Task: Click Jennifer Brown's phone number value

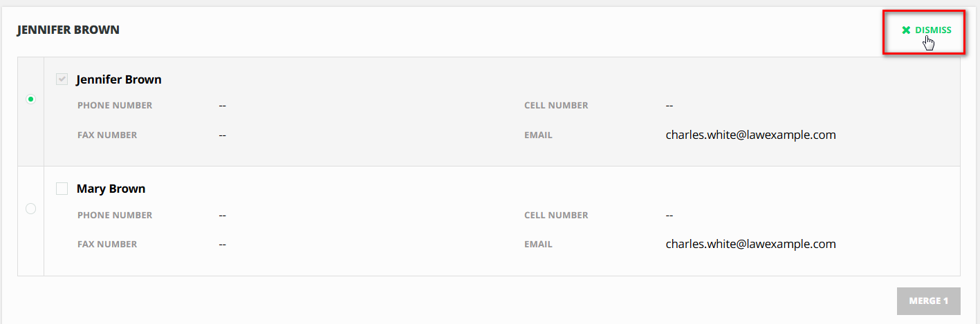Action: [x=223, y=106]
